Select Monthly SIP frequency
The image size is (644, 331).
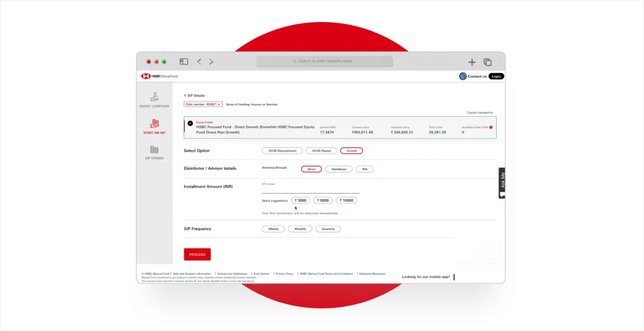click(x=300, y=229)
